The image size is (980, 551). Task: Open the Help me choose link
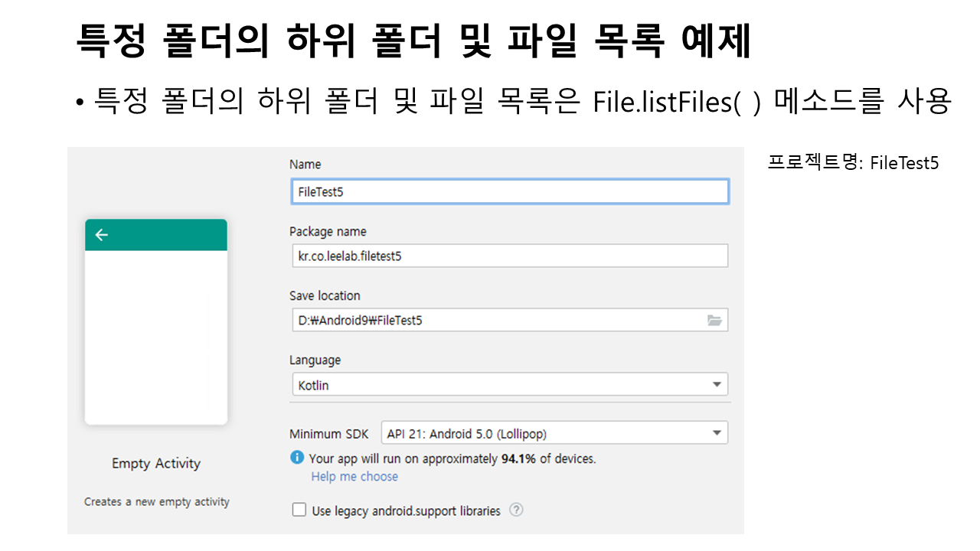354,476
